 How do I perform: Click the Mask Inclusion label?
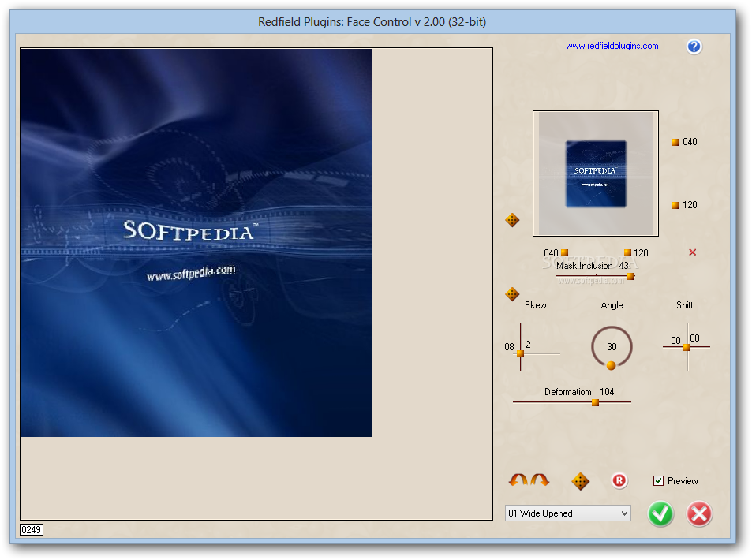point(585,266)
